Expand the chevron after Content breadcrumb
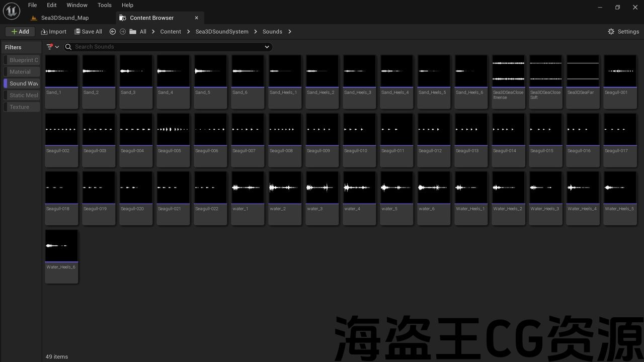 (188, 32)
